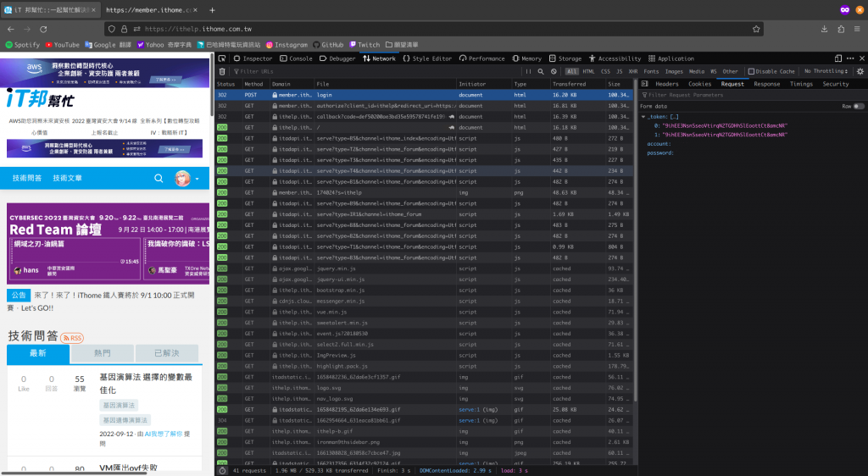Clear the network request list via trash icon
This screenshot has height=476, width=868.
click(222, 71)
